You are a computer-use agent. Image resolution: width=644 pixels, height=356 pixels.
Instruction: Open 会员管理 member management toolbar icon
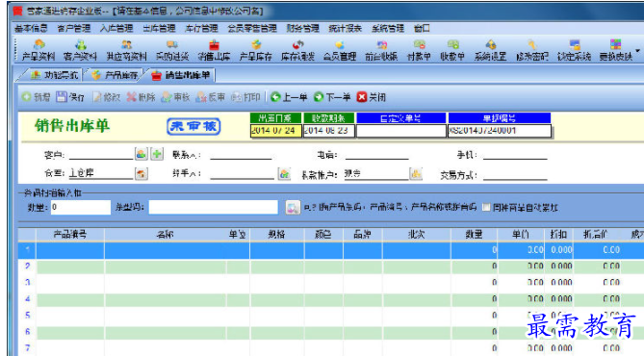(x=340, y=50)
